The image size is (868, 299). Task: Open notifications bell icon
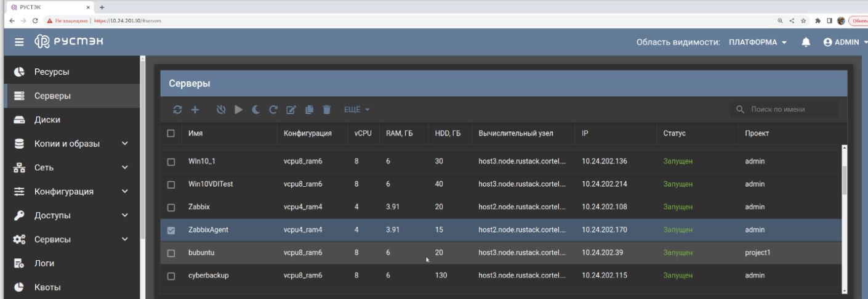(806, 42)
